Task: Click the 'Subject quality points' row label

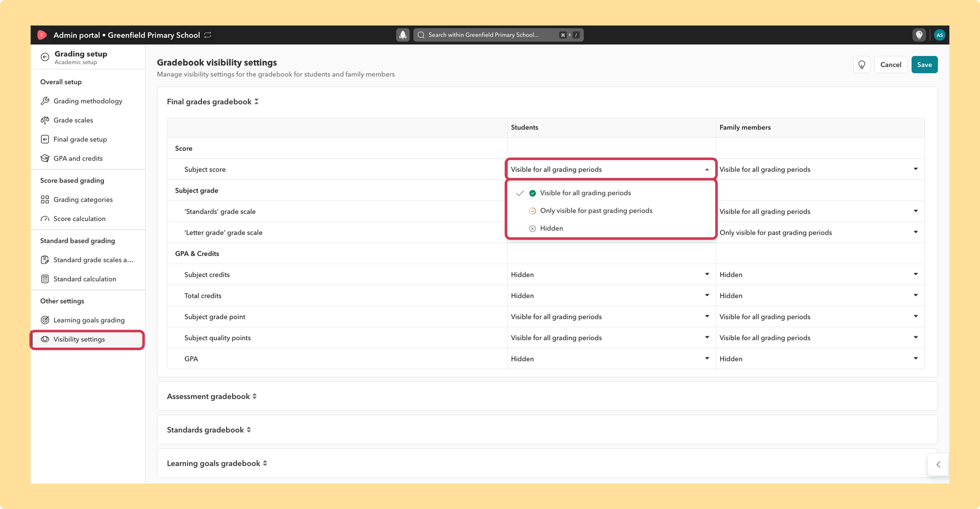Action: click(217, 338)
